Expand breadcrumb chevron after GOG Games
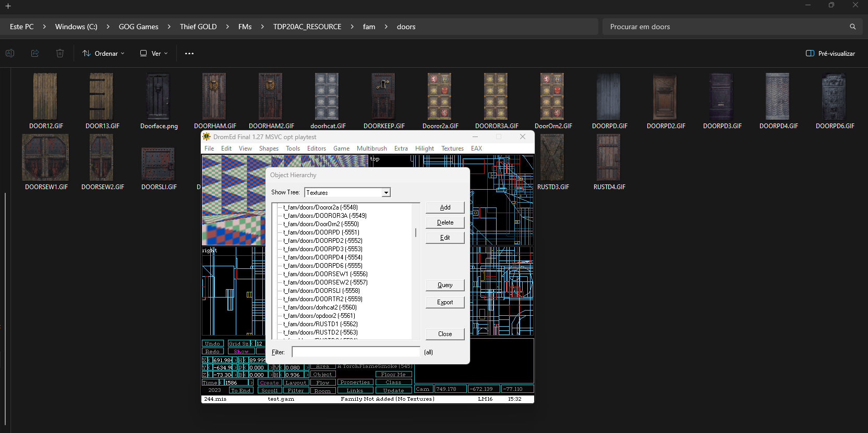This screenshot has height=433, width=868. click(x=169, y=27)
